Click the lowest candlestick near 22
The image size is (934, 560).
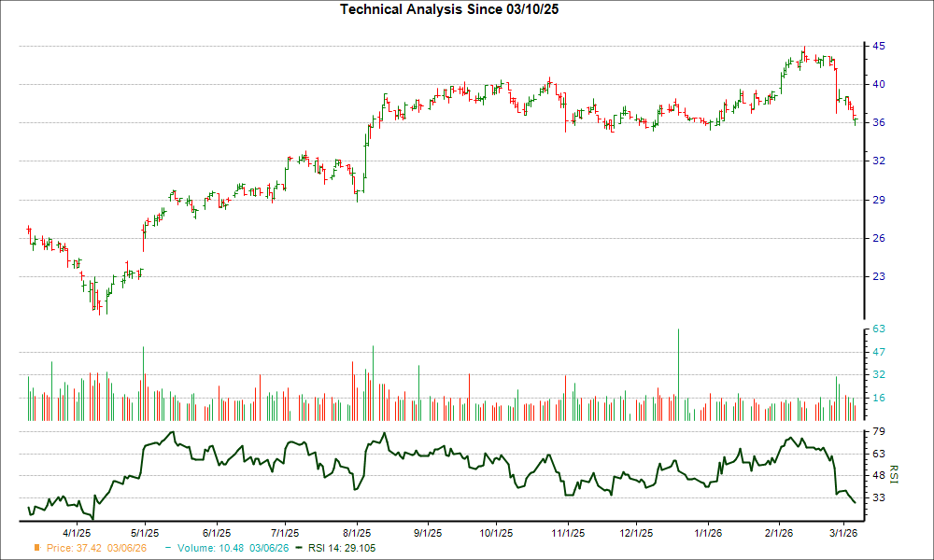click(x=98, y=303)
